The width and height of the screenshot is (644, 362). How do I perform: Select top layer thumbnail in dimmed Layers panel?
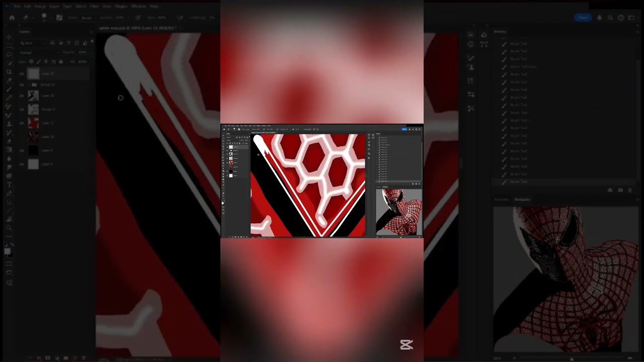click(x=33, y=73)
